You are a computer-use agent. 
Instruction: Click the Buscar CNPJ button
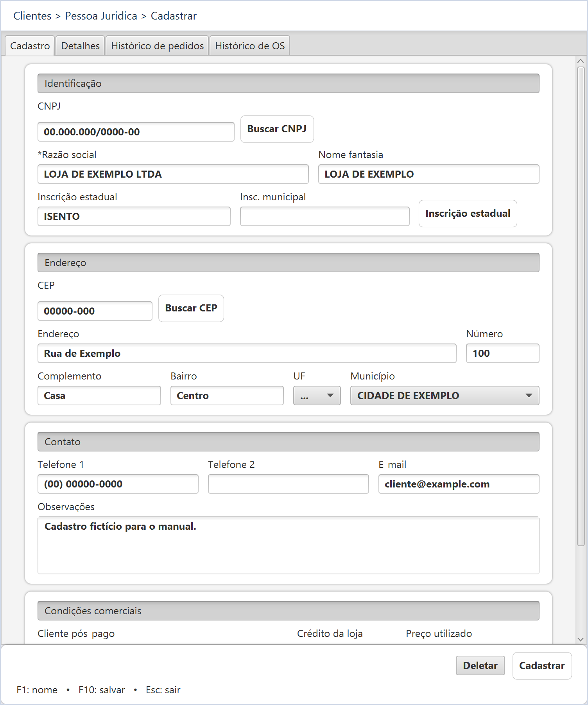point(277,129)
